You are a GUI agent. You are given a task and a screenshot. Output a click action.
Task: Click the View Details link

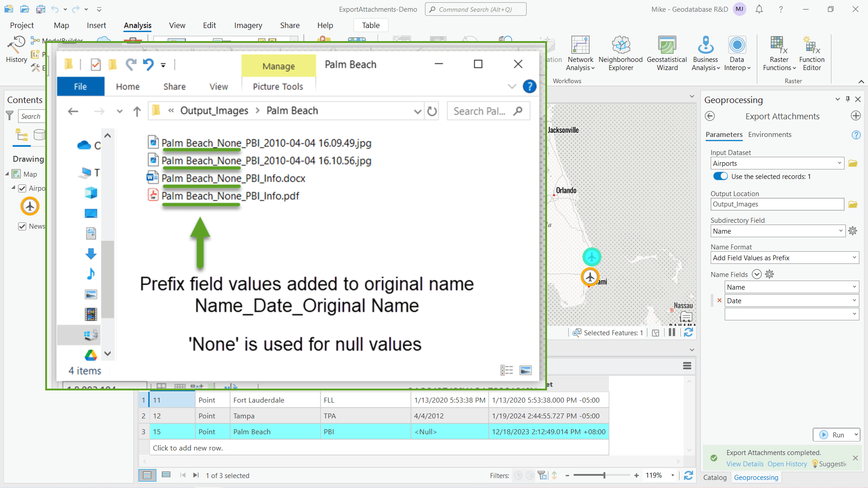745,464
